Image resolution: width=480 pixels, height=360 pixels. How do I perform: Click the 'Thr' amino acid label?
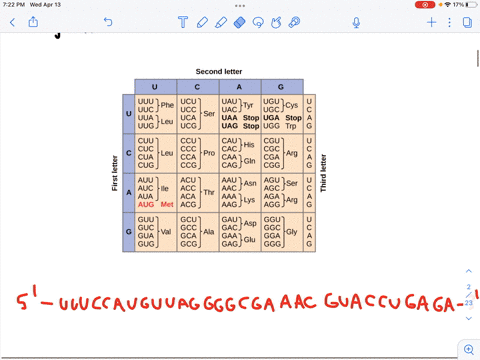(x=209, y=192)
